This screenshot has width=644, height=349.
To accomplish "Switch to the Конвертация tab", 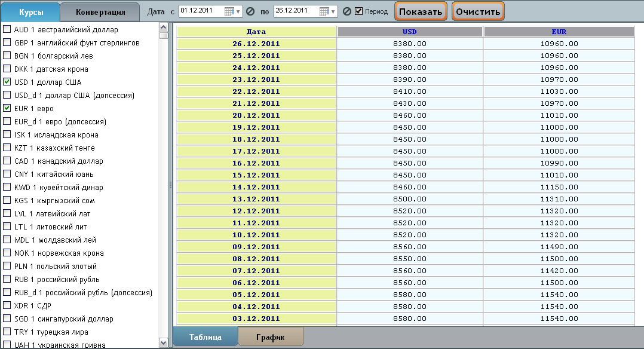I will pos(100,12).
